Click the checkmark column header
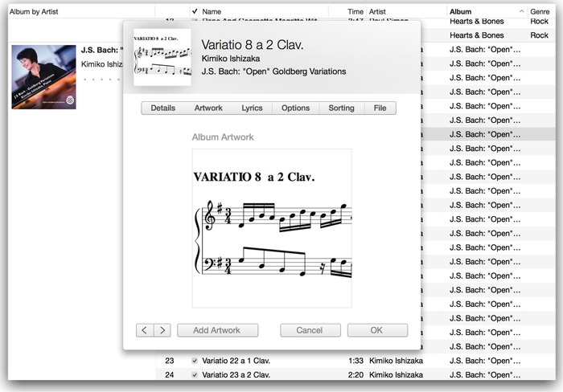The width and height of the screenshot is (563, 392). (x=195, y=11)
